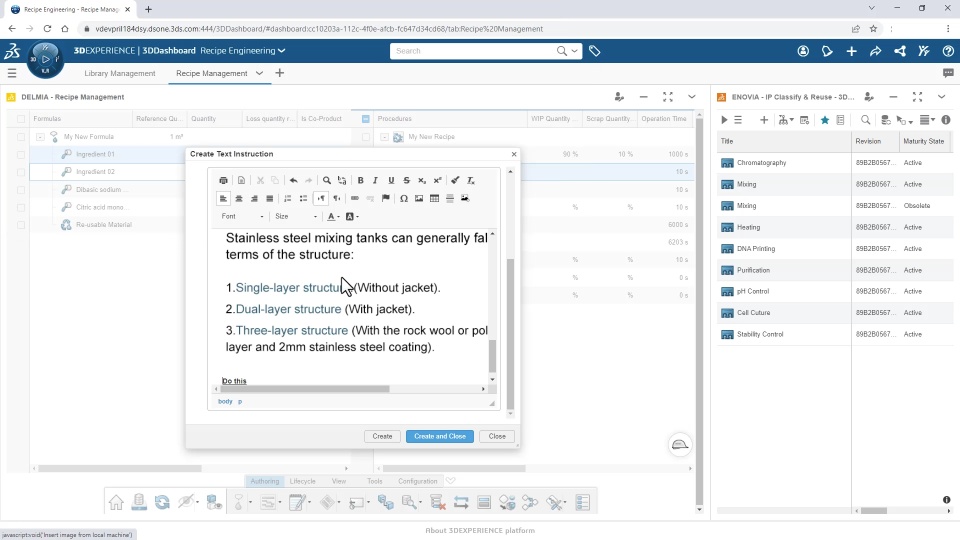Click the plus icon in ENOVIA toolbar

click(x=763, y=120)
